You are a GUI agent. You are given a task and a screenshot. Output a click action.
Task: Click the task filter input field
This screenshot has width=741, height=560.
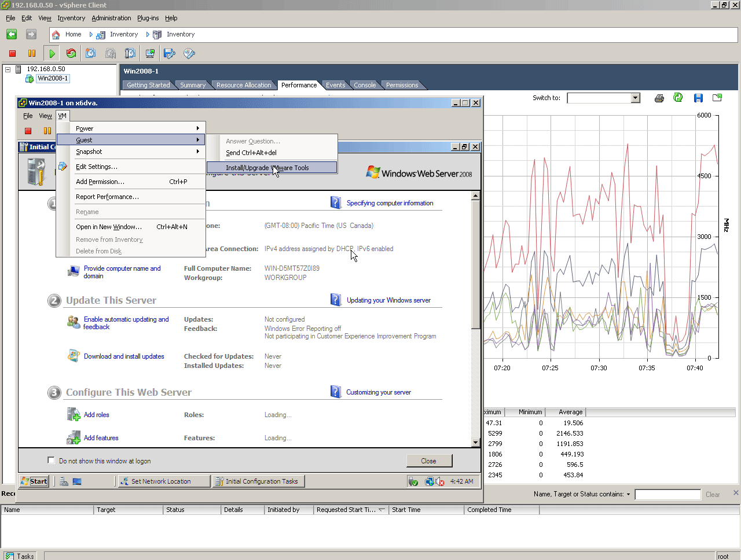point(667,495)
